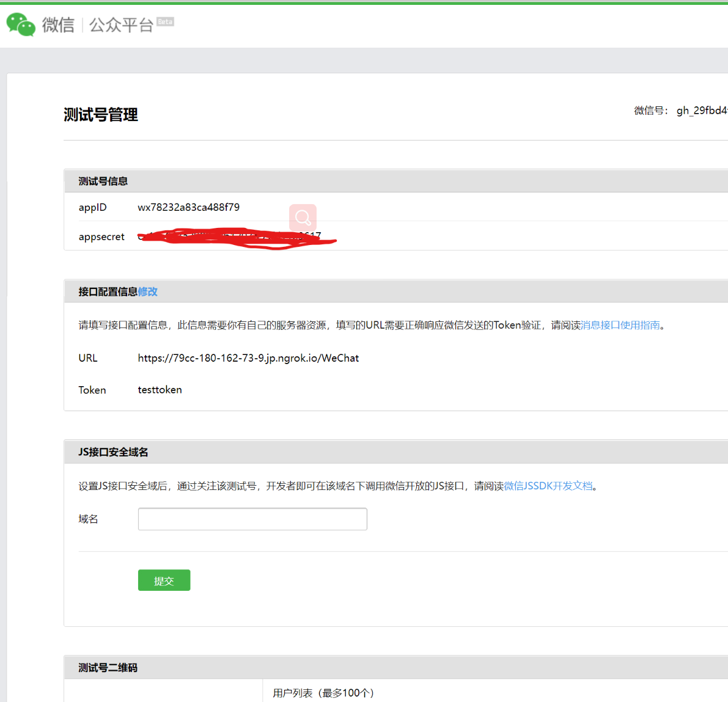Click the 公众平台 header text
Viewport: 728px width, 702px height.
[x=121, y=24]
